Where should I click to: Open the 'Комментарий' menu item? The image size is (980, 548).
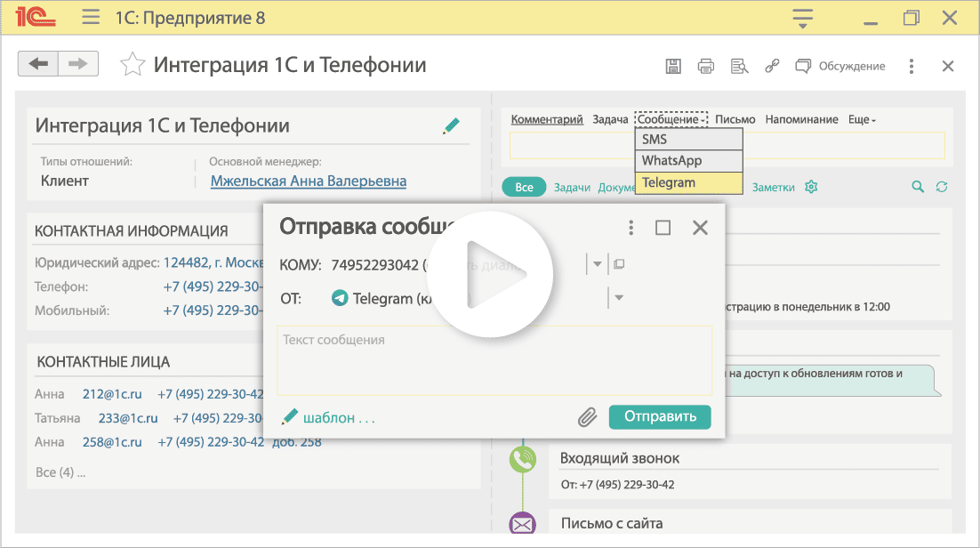548,118
